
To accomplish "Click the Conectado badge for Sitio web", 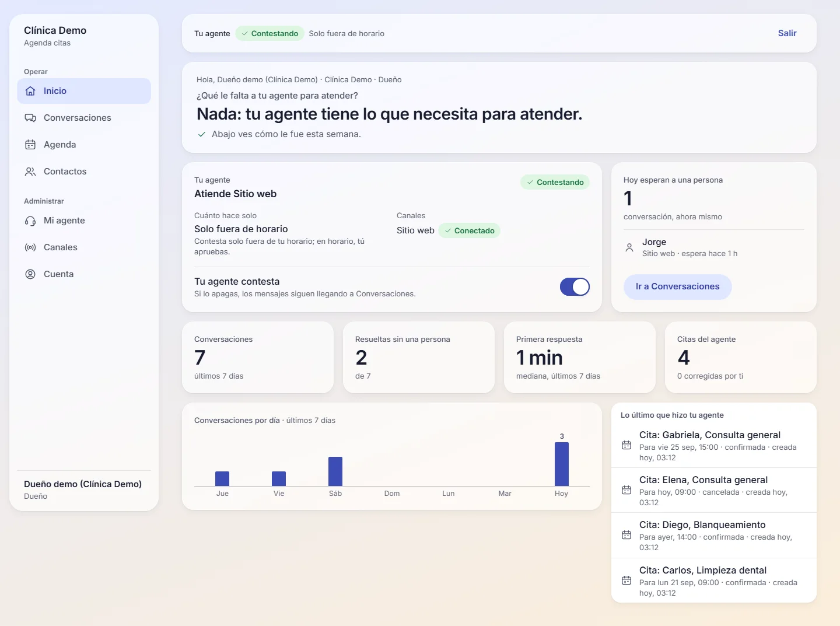I will click(x=469, y=230).
